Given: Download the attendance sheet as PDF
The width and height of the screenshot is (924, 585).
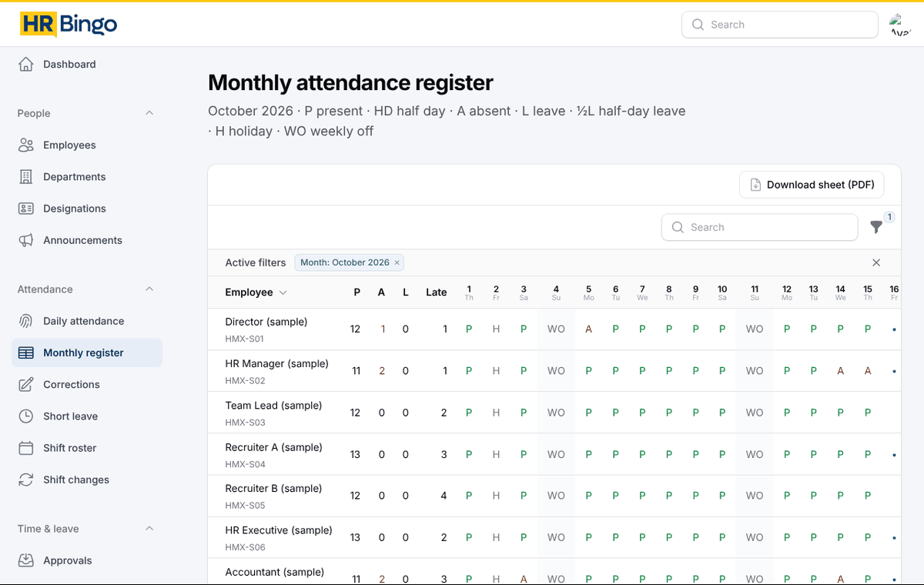Looking at the screenshot, I should point(812,185).
